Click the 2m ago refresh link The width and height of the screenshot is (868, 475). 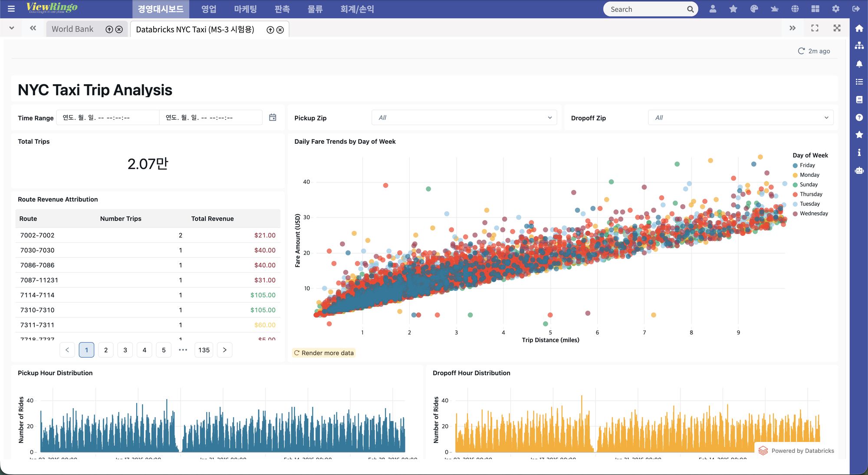pos(814,51)
